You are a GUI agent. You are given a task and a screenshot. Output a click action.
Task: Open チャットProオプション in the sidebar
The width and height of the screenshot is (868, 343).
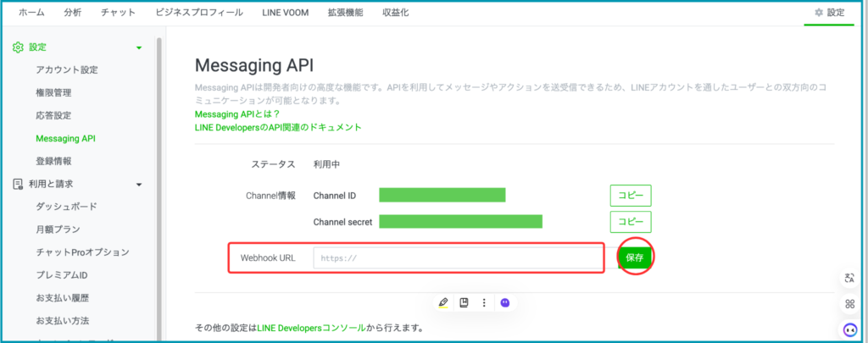click(x=82, y=252)
